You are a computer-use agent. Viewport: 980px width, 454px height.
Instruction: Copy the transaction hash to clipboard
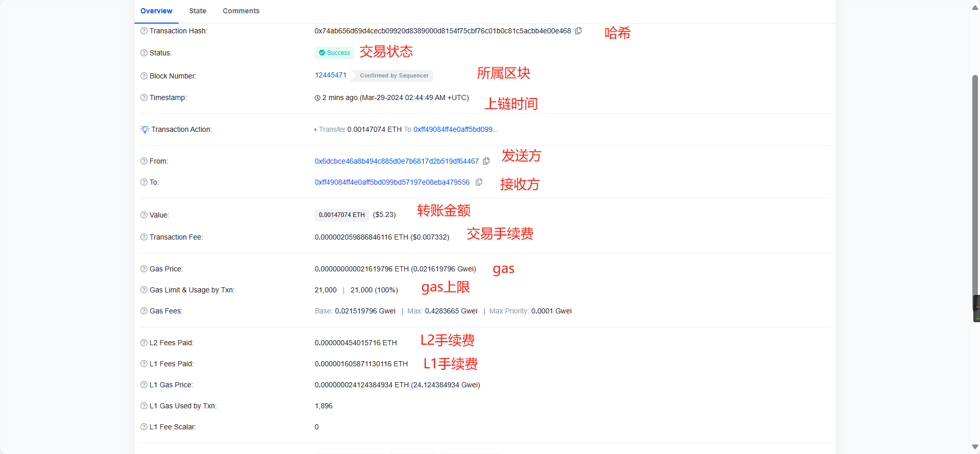578,31
